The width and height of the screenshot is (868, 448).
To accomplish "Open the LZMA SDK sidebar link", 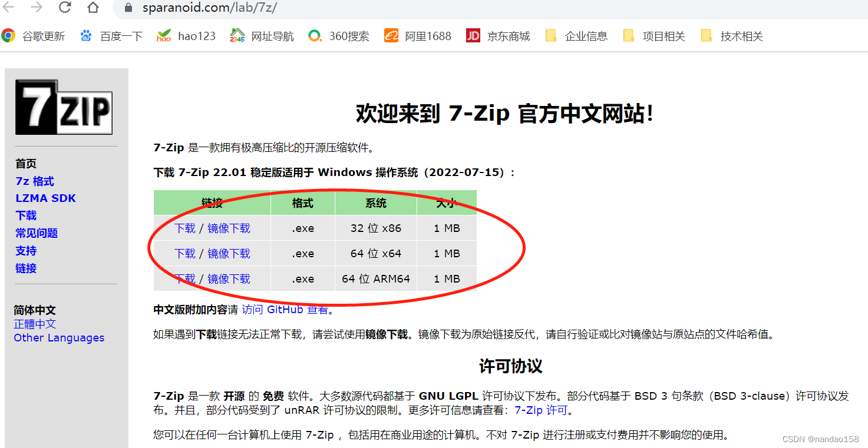I will (x=46, y=198).
